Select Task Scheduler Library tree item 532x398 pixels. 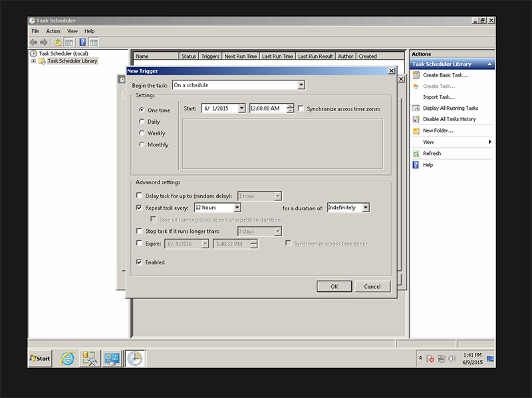72,61
